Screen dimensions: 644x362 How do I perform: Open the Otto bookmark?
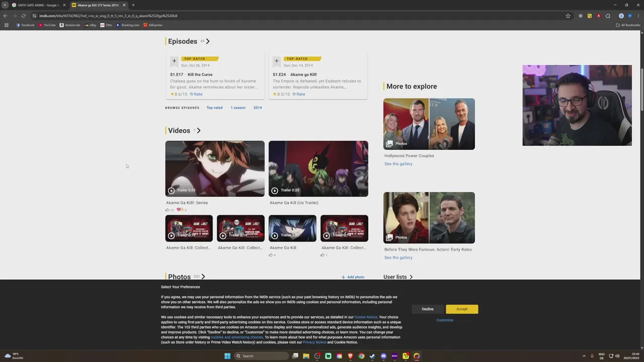106,25
